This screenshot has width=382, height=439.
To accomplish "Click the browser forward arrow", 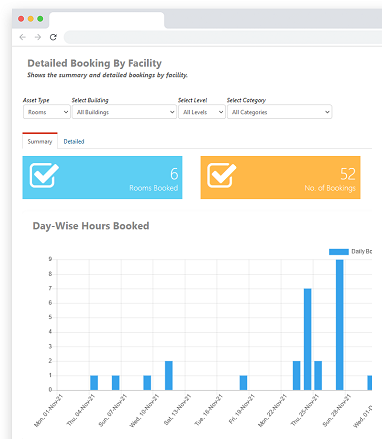I will point(38,37).
